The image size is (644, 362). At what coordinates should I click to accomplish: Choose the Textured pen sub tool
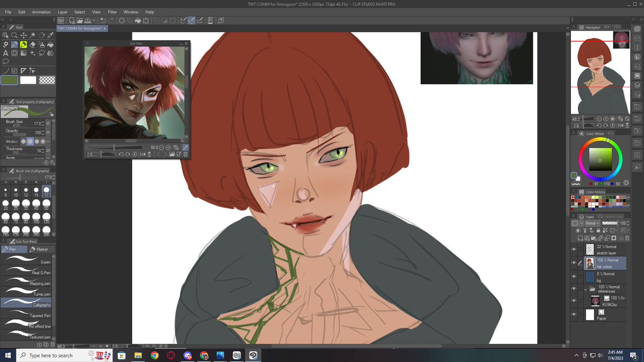coord(27,336)
